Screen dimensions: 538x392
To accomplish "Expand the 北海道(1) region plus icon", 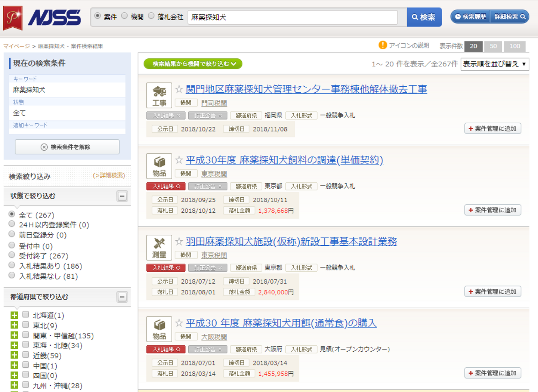I will [14, 315].
